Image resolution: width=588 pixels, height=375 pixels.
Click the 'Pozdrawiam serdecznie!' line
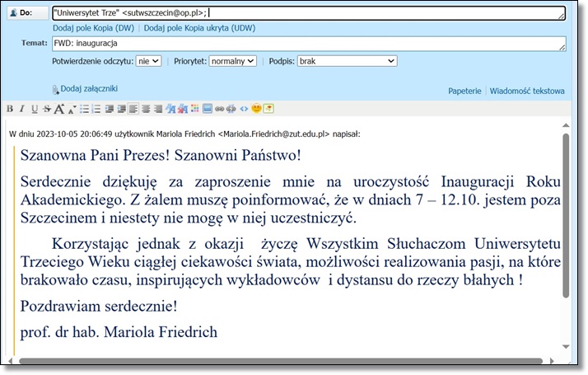(99, 307)
